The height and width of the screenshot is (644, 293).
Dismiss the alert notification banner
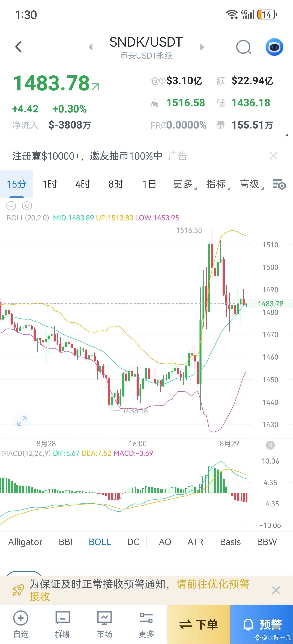pyautogui.click(x=276, y=590)
